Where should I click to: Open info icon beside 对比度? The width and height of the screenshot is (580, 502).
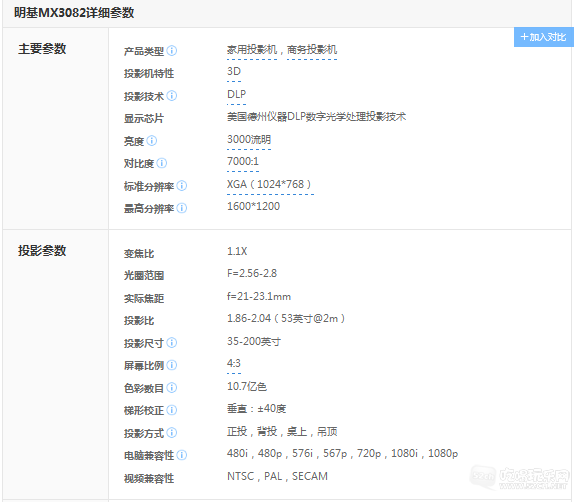[x=162, y=163]
